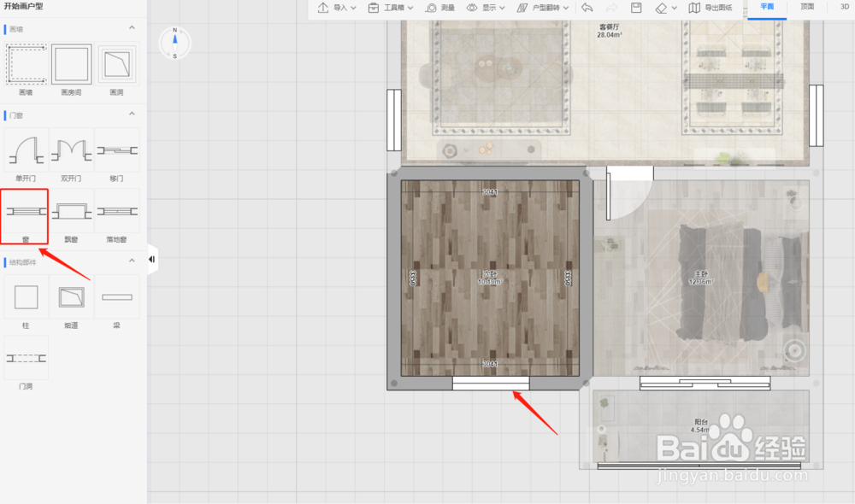The width and height of the screenshot is (855, 504).
Task: Select the 画墙 draw wall tool
Action: 27,64
